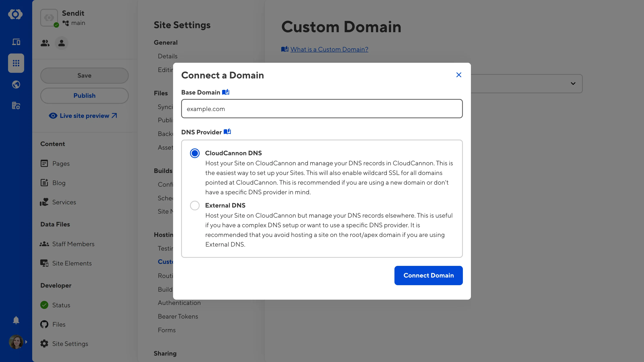This screenshot has width=644, height=362.
Task: Open the sites grid view
Action: click(x=16, y=63)
